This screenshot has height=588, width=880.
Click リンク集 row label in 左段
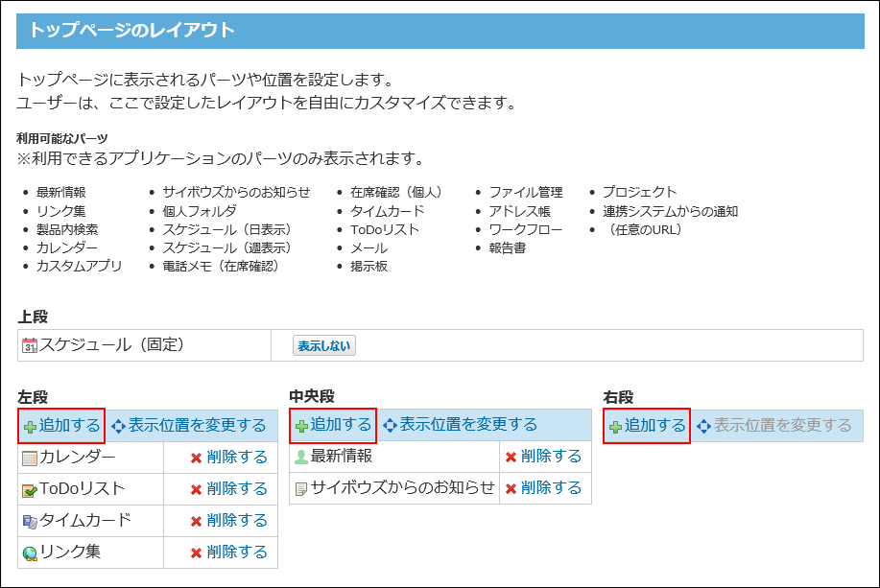(x=70, y=552)
